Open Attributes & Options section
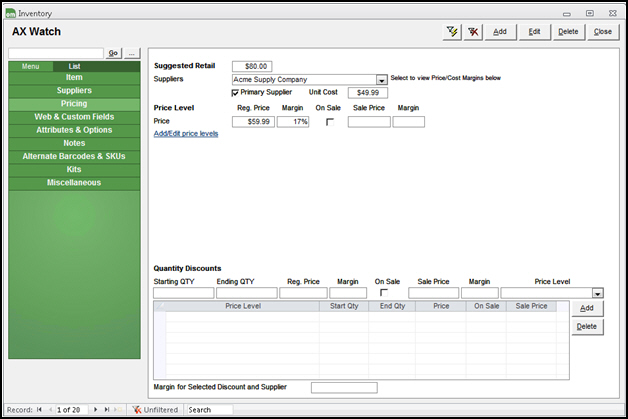This screenshot has height=419, width=628. pos(74,130)
